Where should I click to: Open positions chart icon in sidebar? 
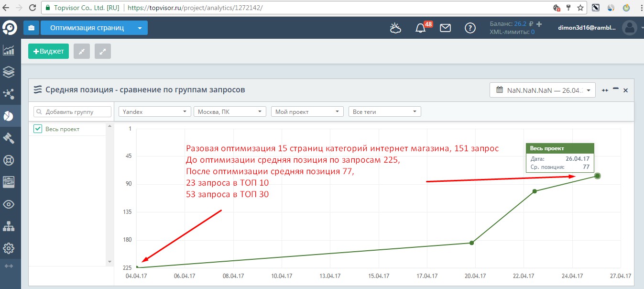click(x=9, y=50)
